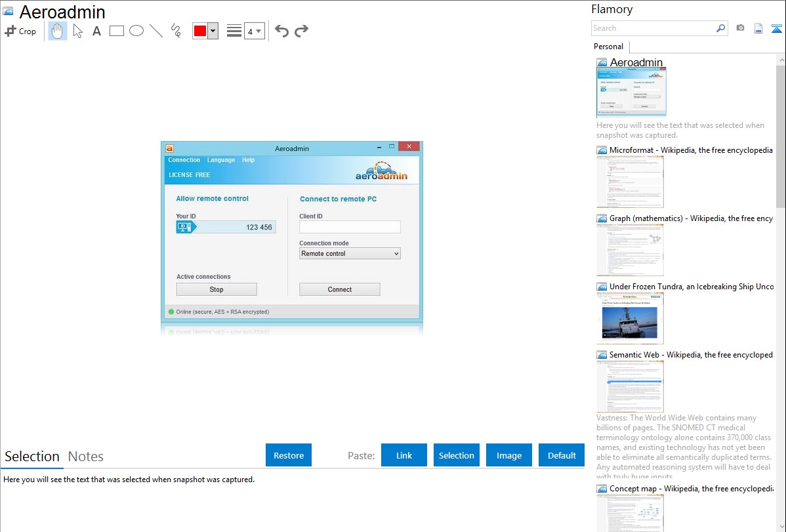
Task: Click the camera capture icon
Action: [740, 28]
